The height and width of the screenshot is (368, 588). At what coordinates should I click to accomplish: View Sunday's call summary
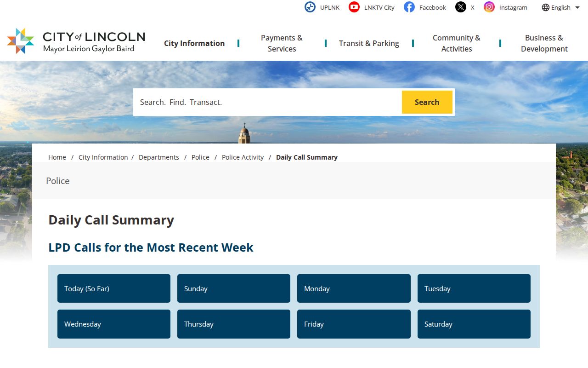[234, 288]
